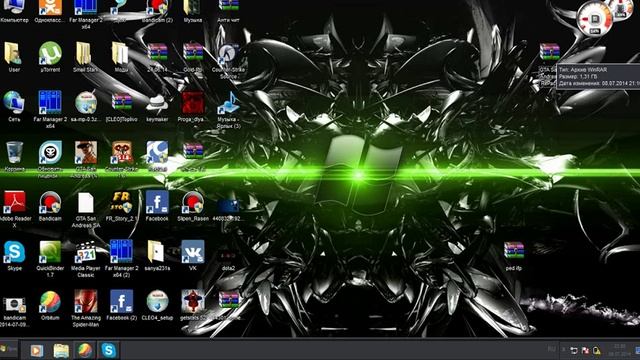
Task: Open the file explorer taskbar icon
Action: (x=61, y=351)
